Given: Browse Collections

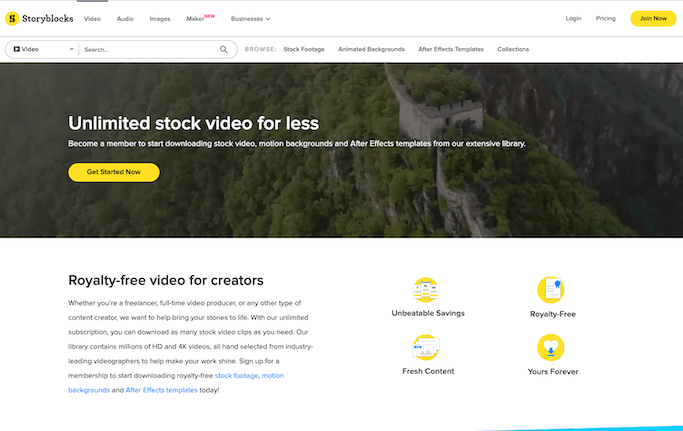Looking at the screenshot, I should pyautogui.click(x=513, y=49).
